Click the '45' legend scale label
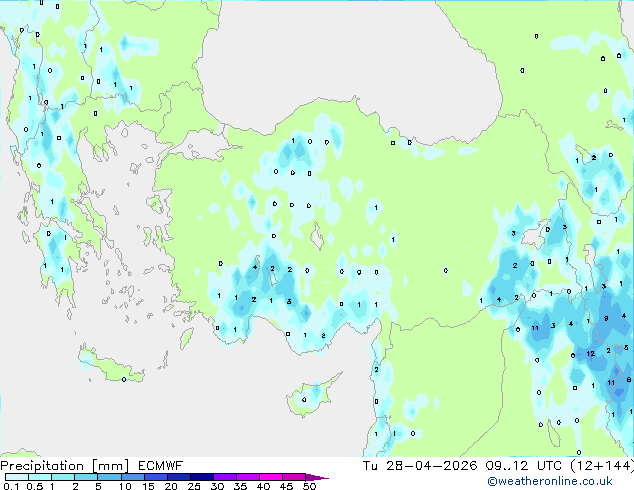 [286, 486]
